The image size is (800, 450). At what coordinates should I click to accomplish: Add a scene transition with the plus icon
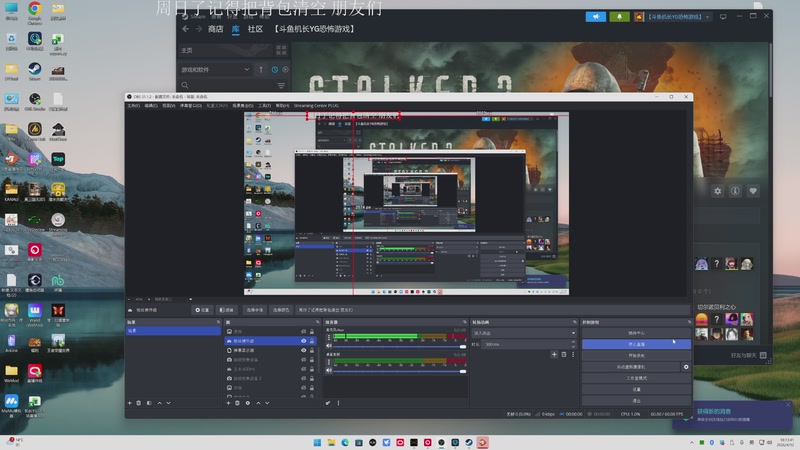554,355
